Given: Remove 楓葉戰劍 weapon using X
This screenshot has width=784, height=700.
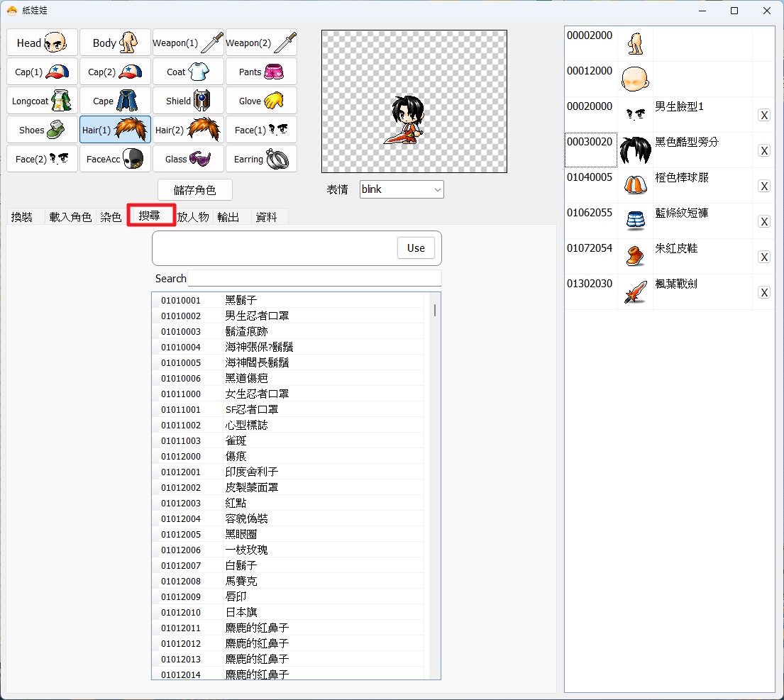Looking at the screenshot, I should point(764,293).
